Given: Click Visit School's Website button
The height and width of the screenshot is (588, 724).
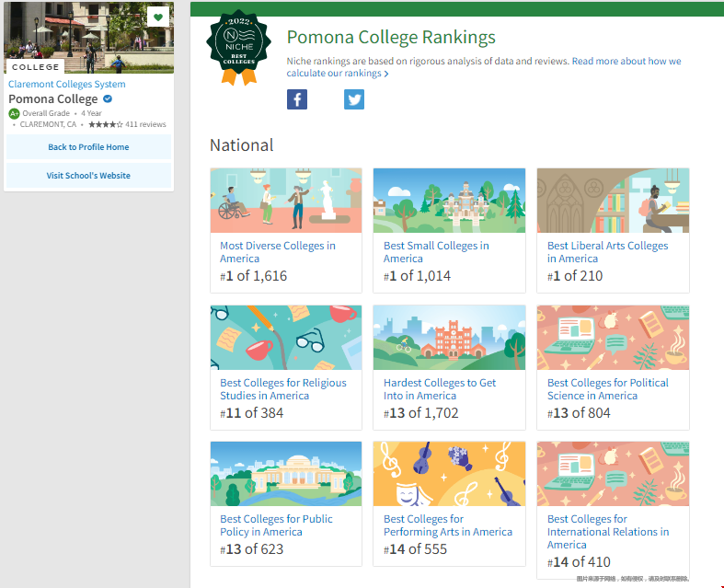Looking at the screenshot, I should coord(88,176).
